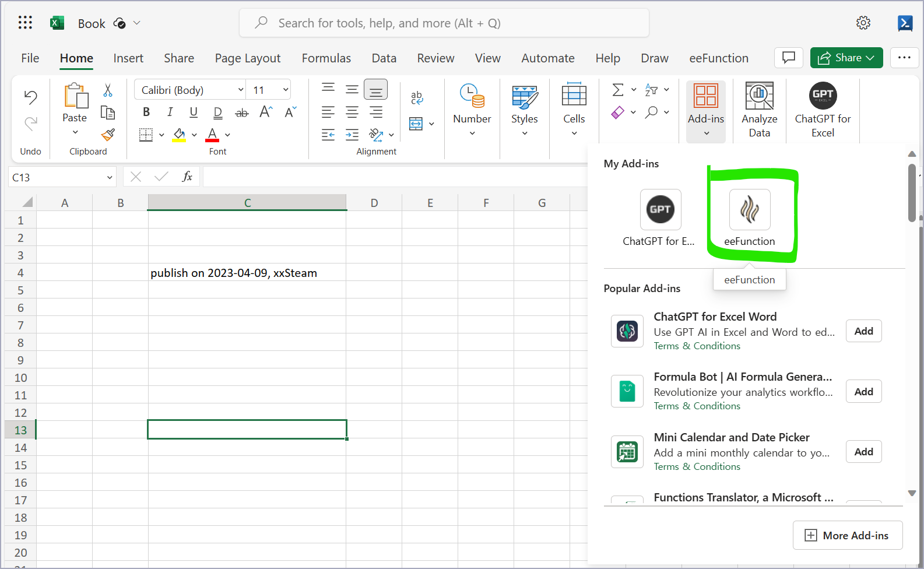This screenshot has width=924, height=569.
Task: Toggle Bold formatting
Action: pyautogui.click(x=146, y=112)
